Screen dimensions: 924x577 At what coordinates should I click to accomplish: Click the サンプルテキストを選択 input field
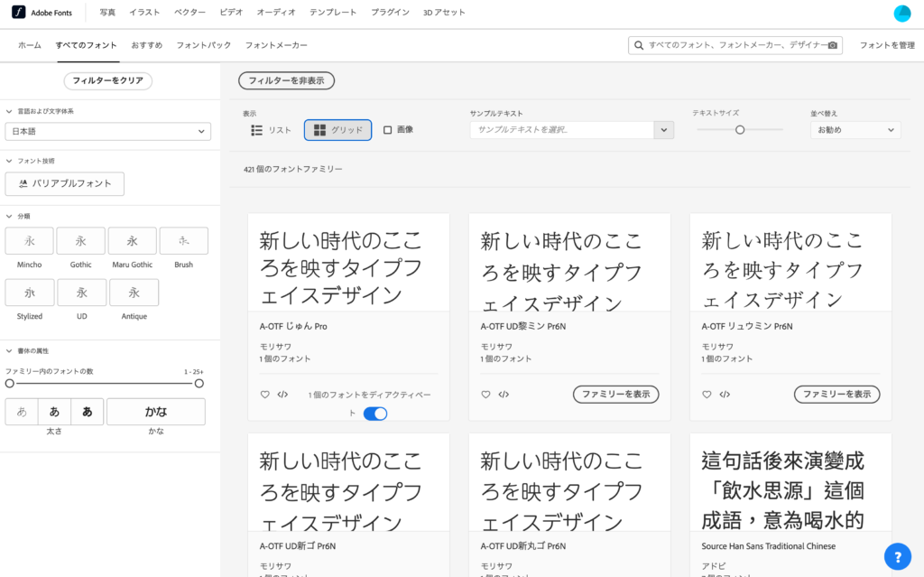[x=562, y=130]
